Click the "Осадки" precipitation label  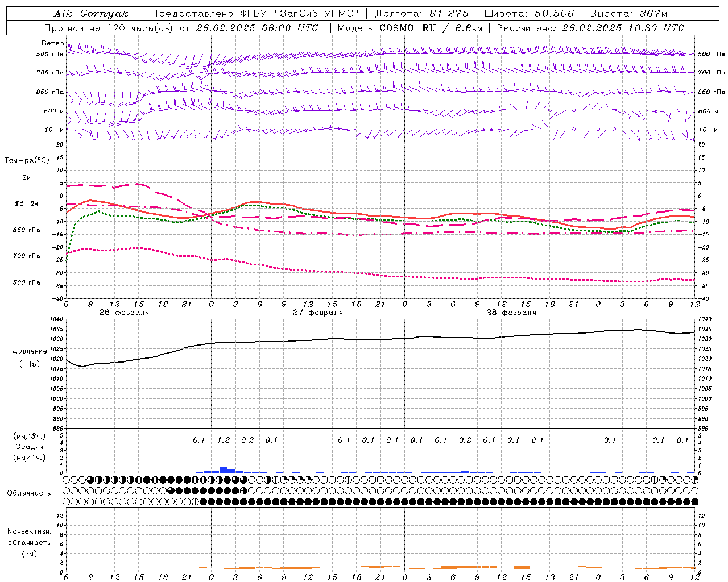(x=30, y=447)
